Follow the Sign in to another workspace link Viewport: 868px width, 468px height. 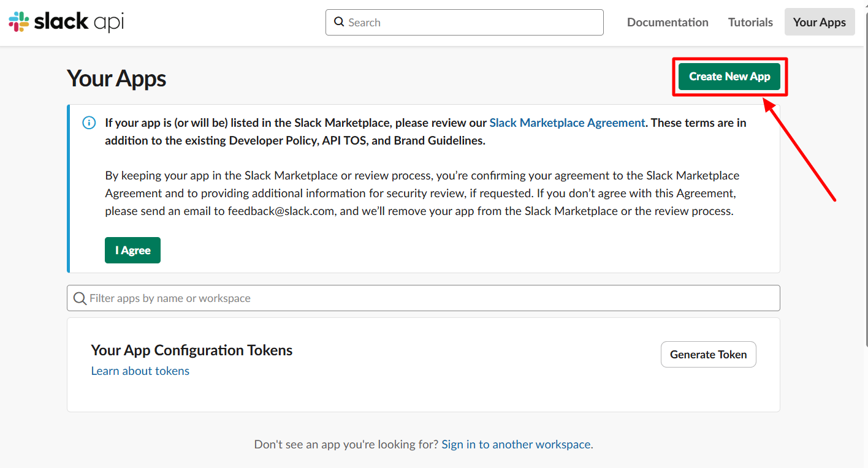[x=517, y=444]
